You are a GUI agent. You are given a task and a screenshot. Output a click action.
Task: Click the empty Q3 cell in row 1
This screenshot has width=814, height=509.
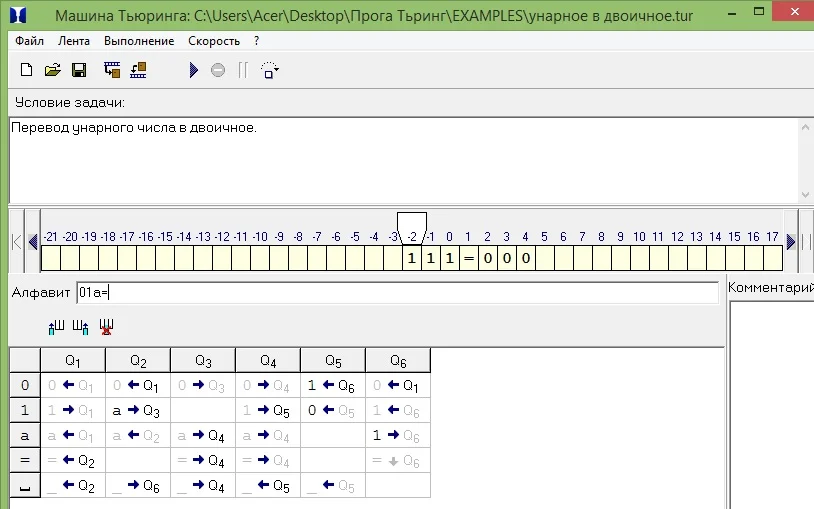pyautogui.click(x=203, y=410)
